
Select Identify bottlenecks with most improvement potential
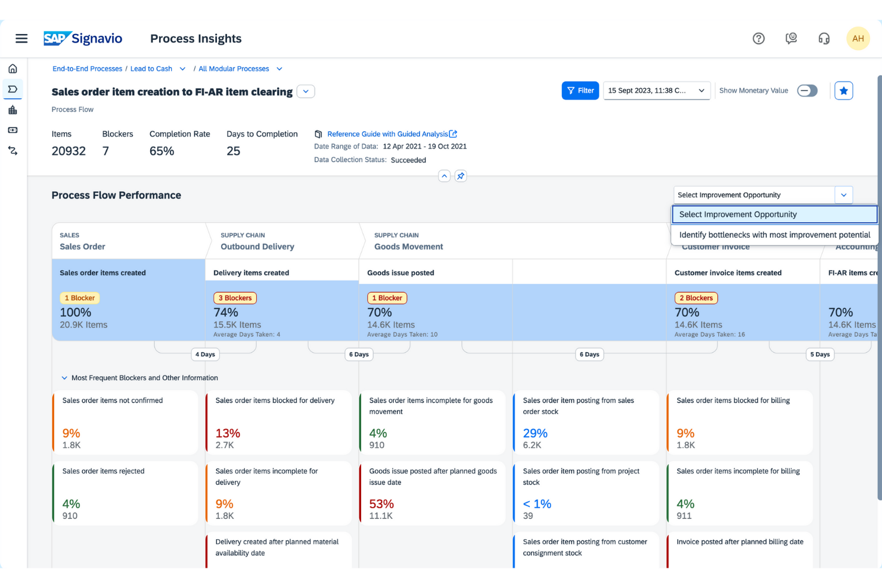click(774, 235)
